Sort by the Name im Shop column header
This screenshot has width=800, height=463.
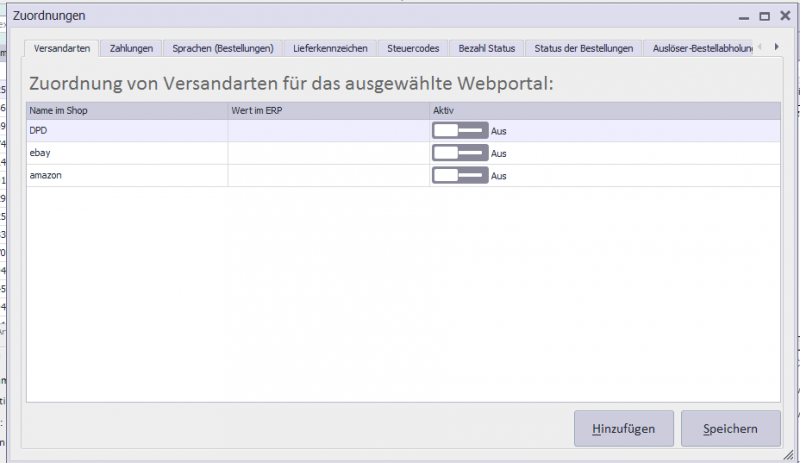coord(126,110)
